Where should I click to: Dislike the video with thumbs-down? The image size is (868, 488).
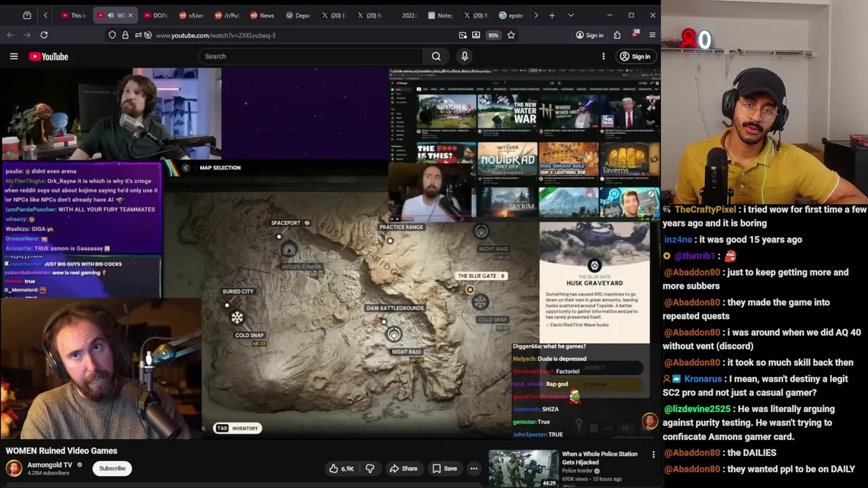tap(370, 468)
